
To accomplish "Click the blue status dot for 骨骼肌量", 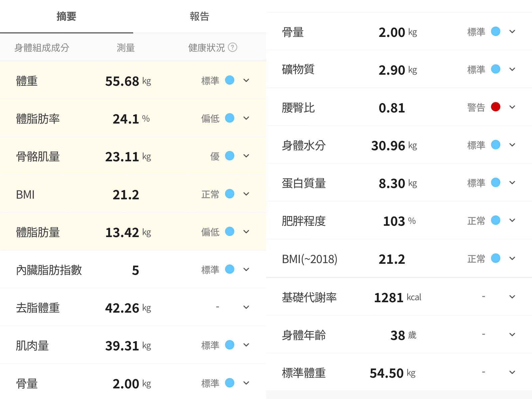I will coord(229,156).
